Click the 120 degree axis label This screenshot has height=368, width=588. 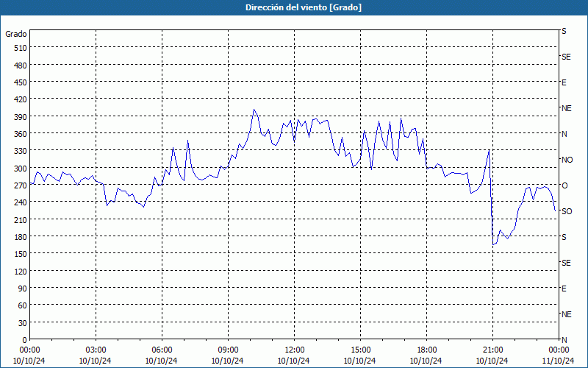[x=21, y=272]
